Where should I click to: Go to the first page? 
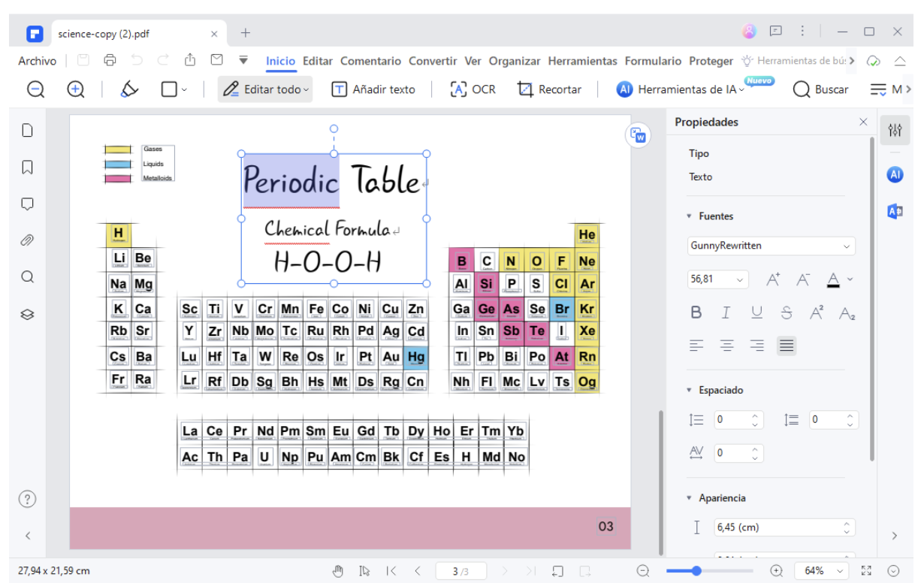391,571
